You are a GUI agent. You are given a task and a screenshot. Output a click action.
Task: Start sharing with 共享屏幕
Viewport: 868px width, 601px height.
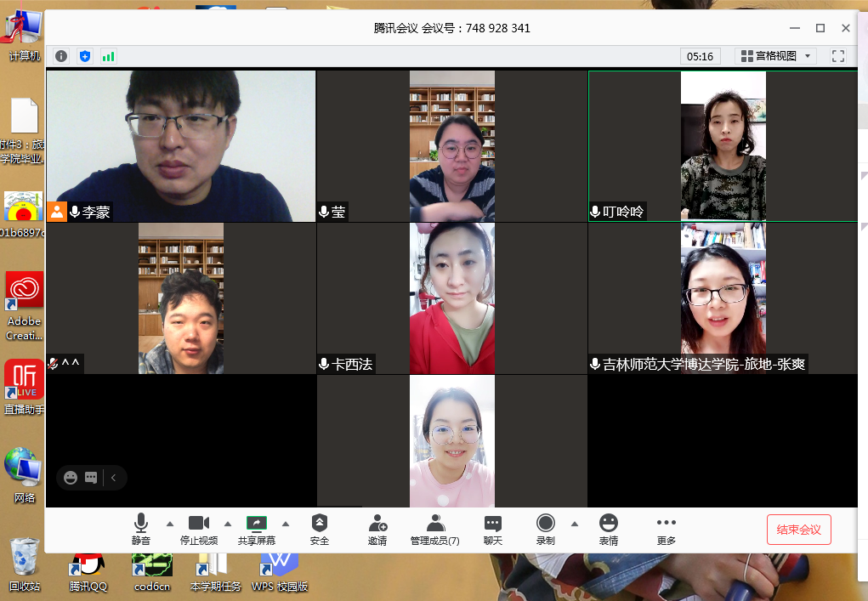point(257,530)
